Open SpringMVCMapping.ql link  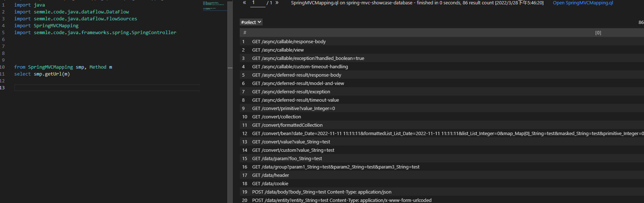tap(583, 3)
